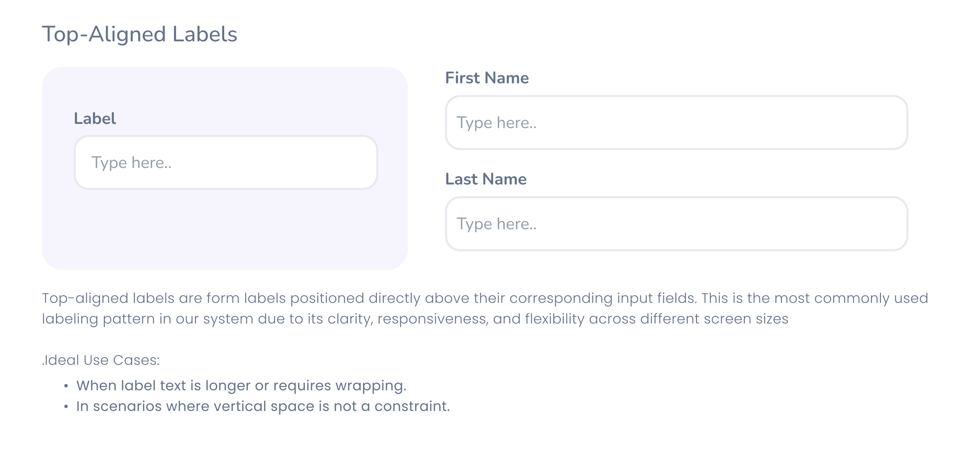Select the "Top-Aligned Labels" heading
Screen dimensions: 980x455
coord(140,34)
